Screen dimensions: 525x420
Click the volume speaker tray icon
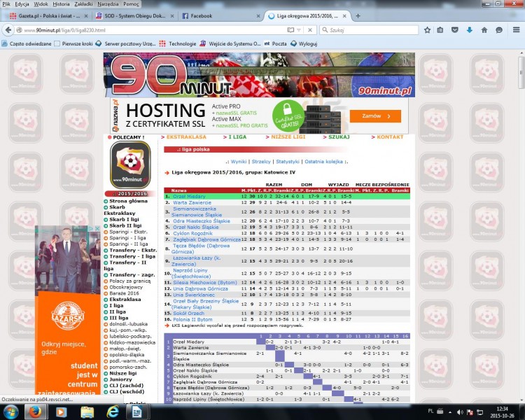pos(460,412)
